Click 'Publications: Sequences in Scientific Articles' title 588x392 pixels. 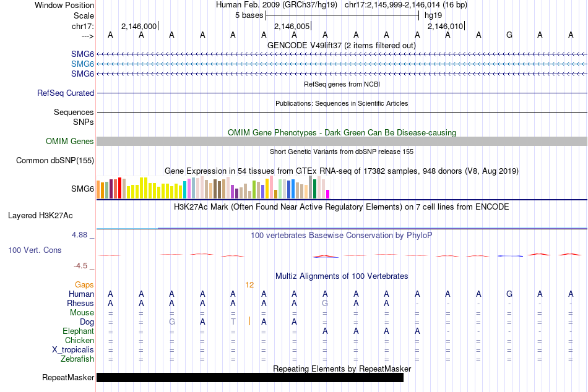342,103
